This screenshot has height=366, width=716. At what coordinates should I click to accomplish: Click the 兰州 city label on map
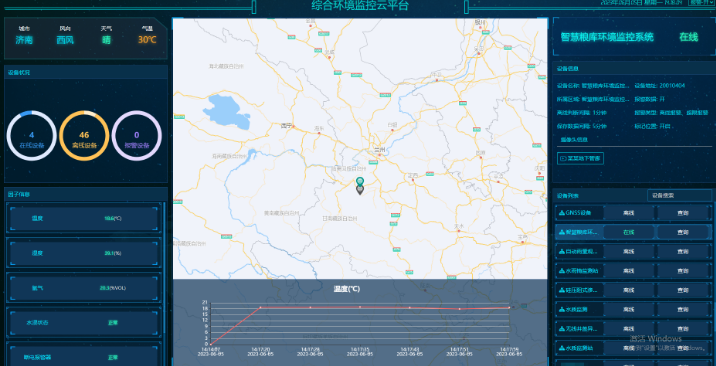tap(379, 150)
